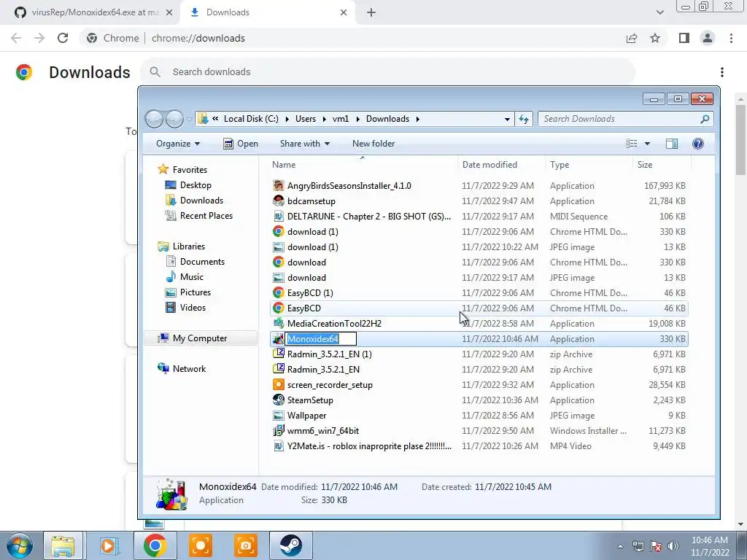This screenshot has height=560, width=747.
Task: Sort files by the Name column
Action: (x=284, y=165)
